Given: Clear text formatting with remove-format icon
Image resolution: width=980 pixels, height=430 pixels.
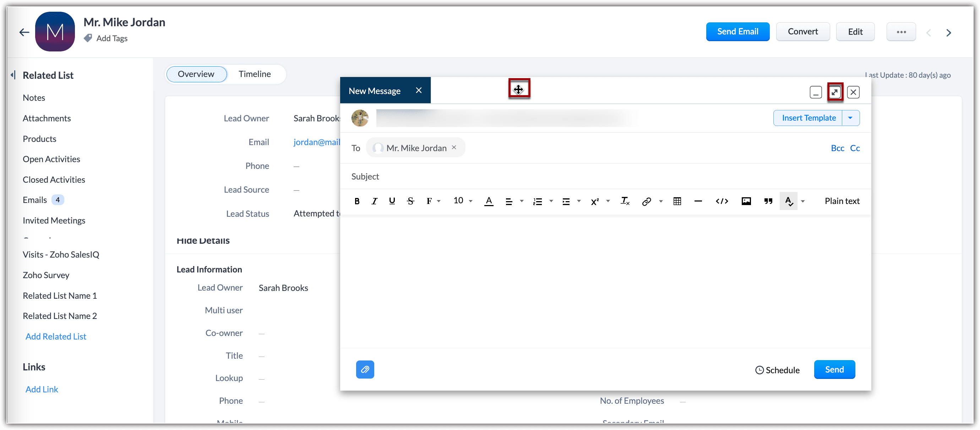Looking at the screenshot, I should pos(625,201).
